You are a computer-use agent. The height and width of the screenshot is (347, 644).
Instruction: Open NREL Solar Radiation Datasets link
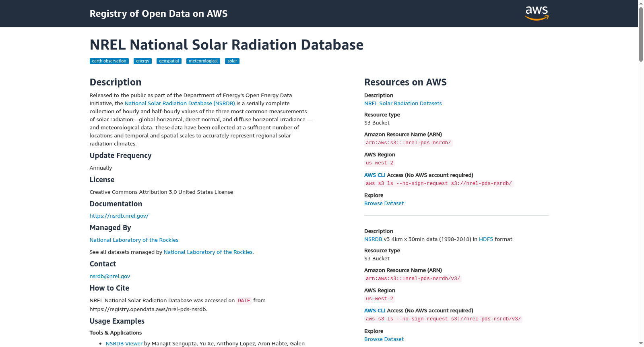click(x=403, y=104)
